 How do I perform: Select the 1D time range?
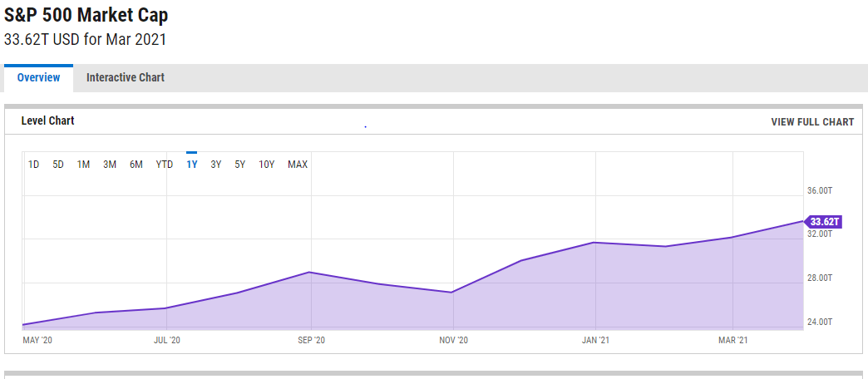pos(34,165)
